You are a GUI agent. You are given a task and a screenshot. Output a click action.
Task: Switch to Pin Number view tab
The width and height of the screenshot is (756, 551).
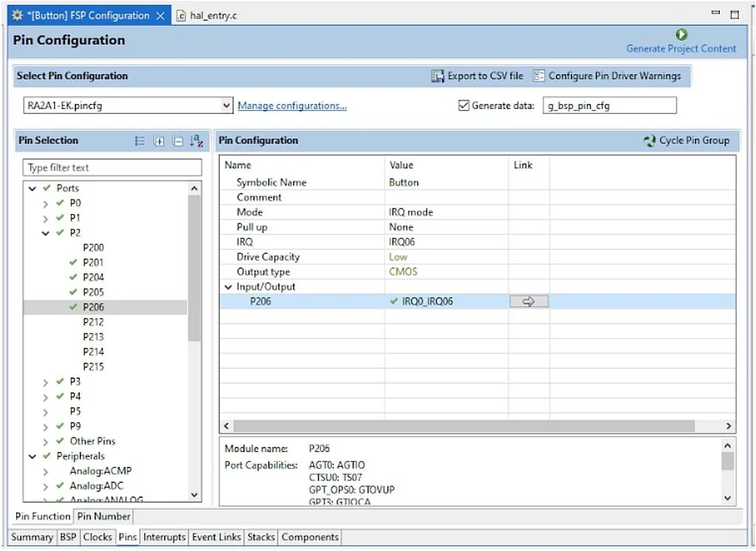[104, 516]
